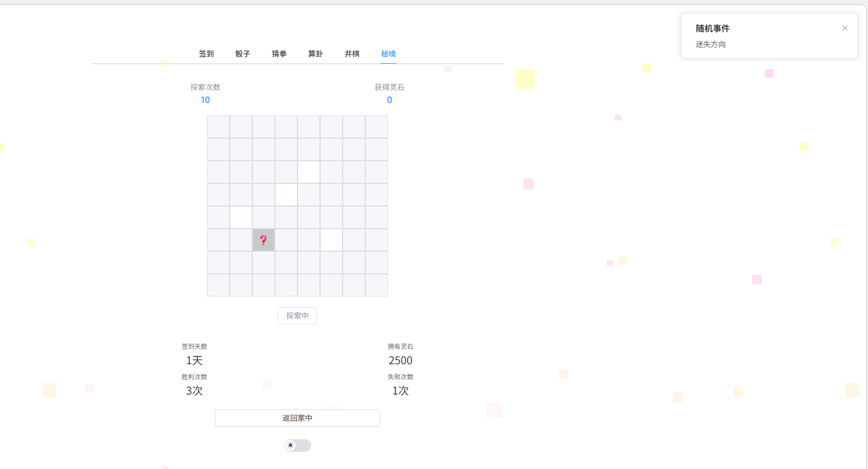Toggle the light/dark theme switch
The width and height of the screenshot is (868, 469).
click(297, 445)
